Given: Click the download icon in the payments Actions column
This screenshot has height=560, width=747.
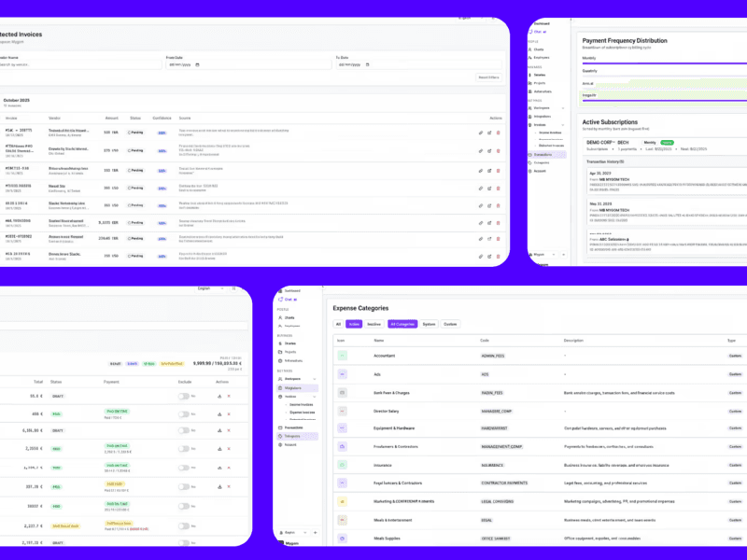Looking at the screenshot, I should [218, 396].
